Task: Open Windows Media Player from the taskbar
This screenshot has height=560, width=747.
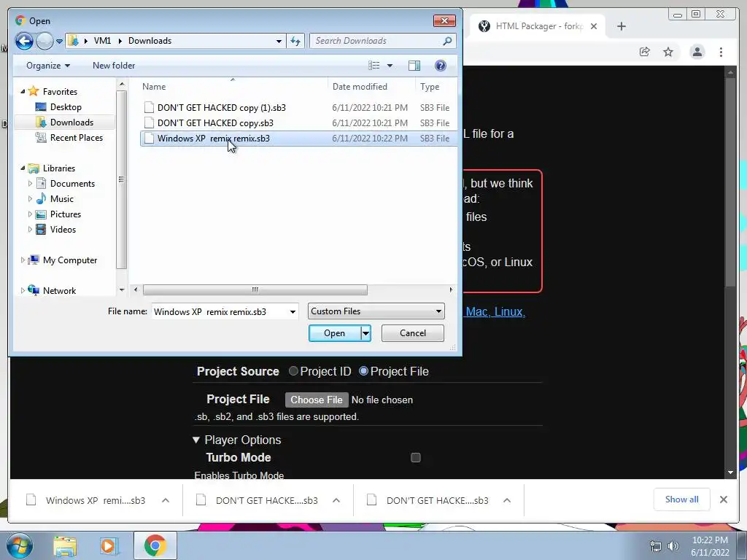Action: tap(109, 546)
